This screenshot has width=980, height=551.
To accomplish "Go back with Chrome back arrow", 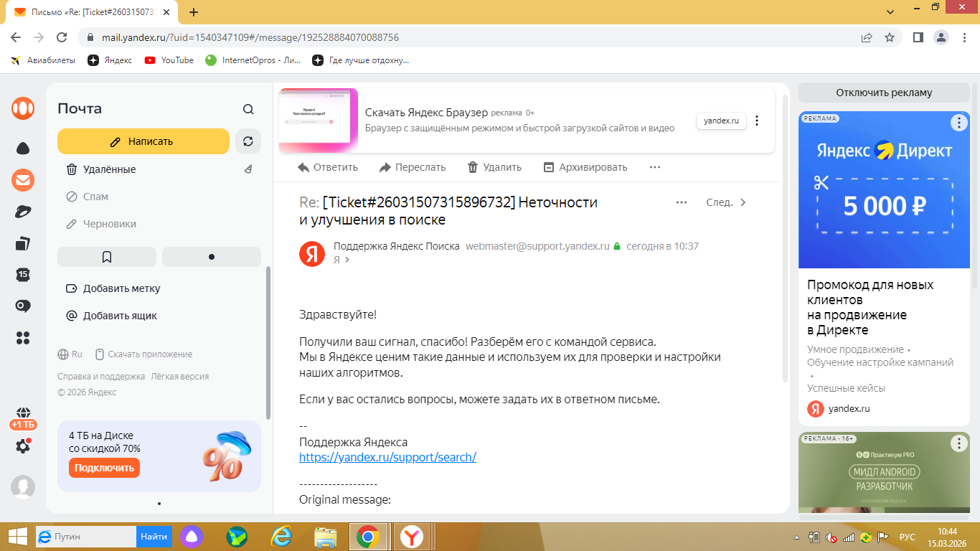I will (17, 37).
